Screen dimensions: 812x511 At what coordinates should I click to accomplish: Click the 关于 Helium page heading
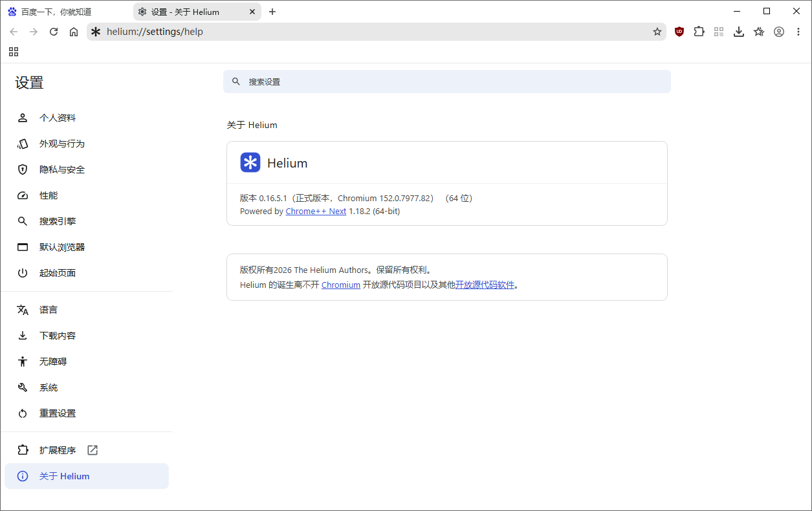[252, 125]
